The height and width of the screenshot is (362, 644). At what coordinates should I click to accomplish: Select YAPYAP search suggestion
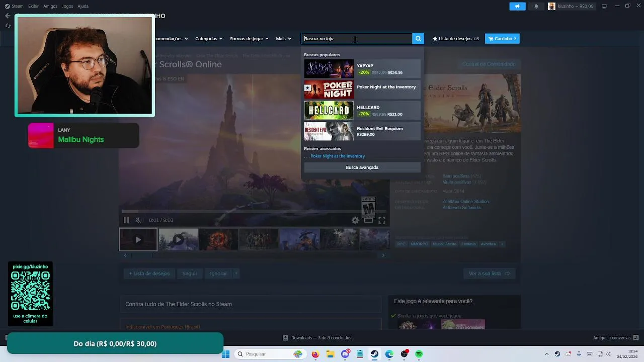pos(362,69)
